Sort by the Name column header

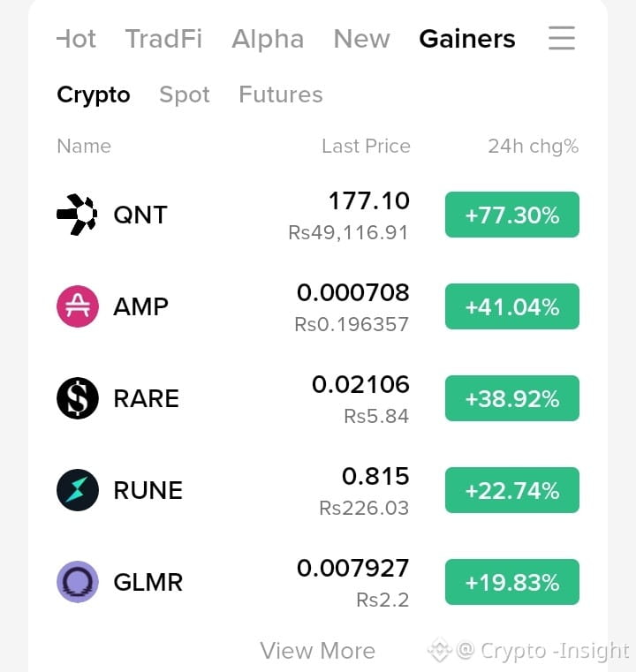click(x=84, y=146)
